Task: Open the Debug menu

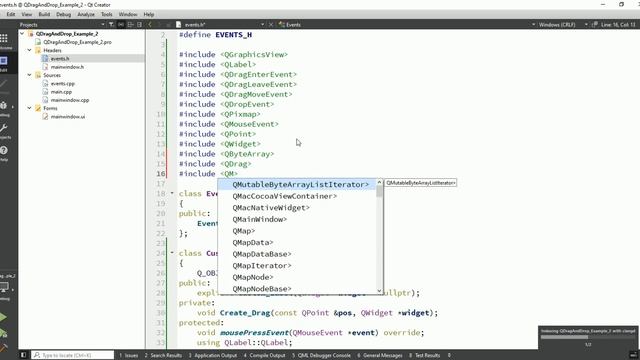Action: 63,14
